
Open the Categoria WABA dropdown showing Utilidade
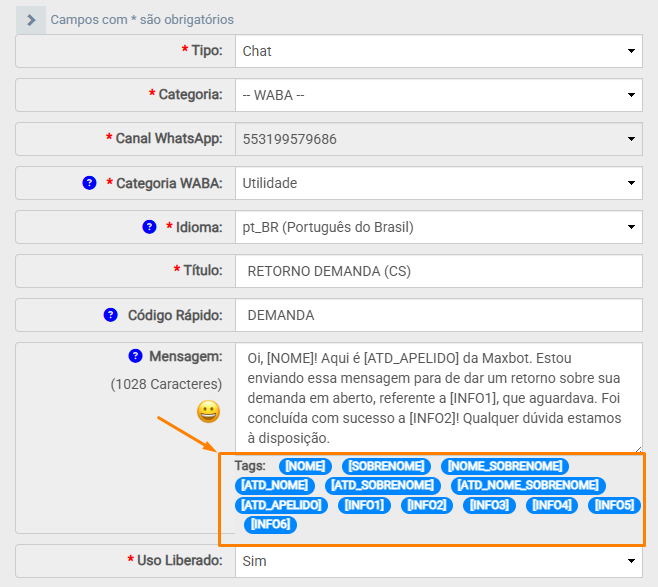tap(439, 183)
